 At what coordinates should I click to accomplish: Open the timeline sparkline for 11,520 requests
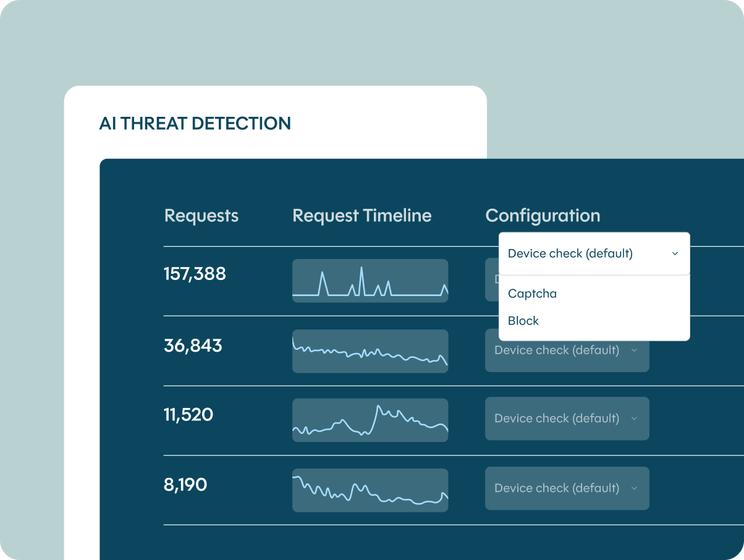point(370,420)
